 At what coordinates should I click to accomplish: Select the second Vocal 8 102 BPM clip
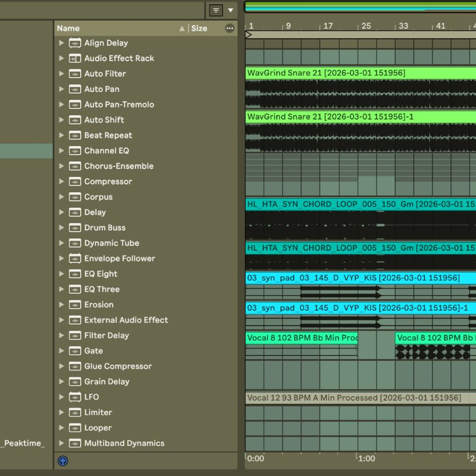tap(436, 338)
